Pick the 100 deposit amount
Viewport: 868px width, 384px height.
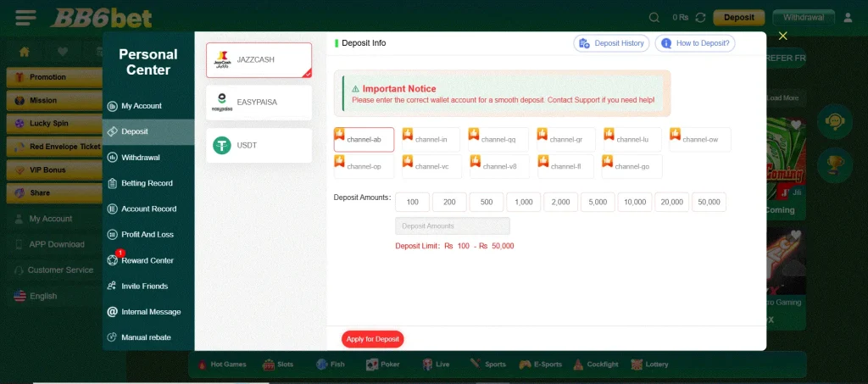[x=413, y=202]
